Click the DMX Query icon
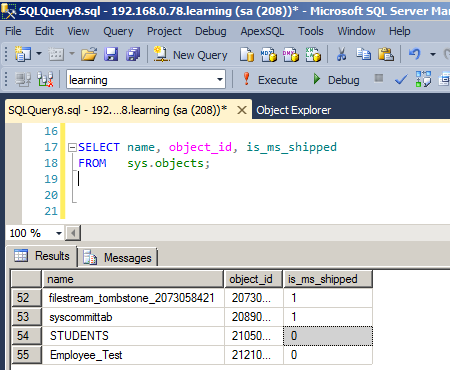The image size is (450, 370). coord(291,54)
